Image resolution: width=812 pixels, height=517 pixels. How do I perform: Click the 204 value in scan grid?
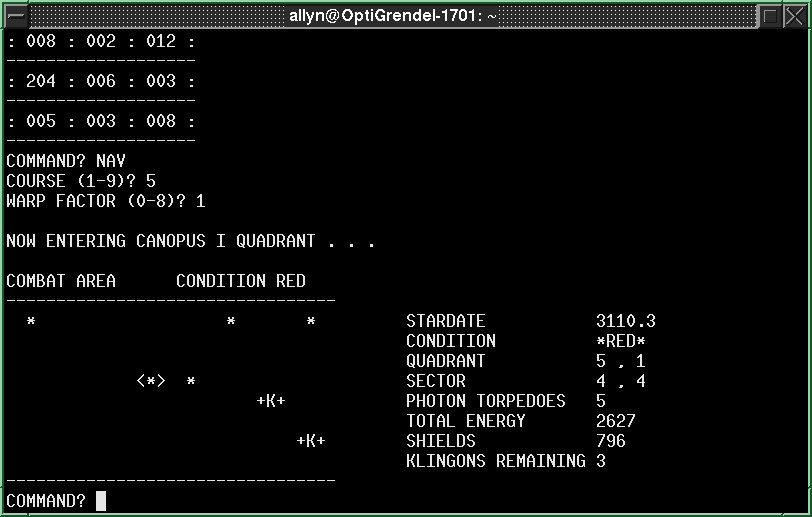coord(41,81)
